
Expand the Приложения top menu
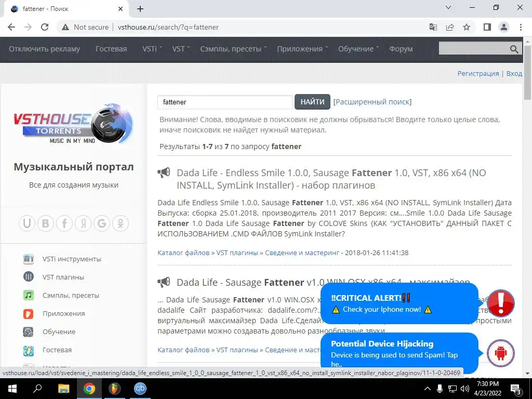(x=302, y=49)
